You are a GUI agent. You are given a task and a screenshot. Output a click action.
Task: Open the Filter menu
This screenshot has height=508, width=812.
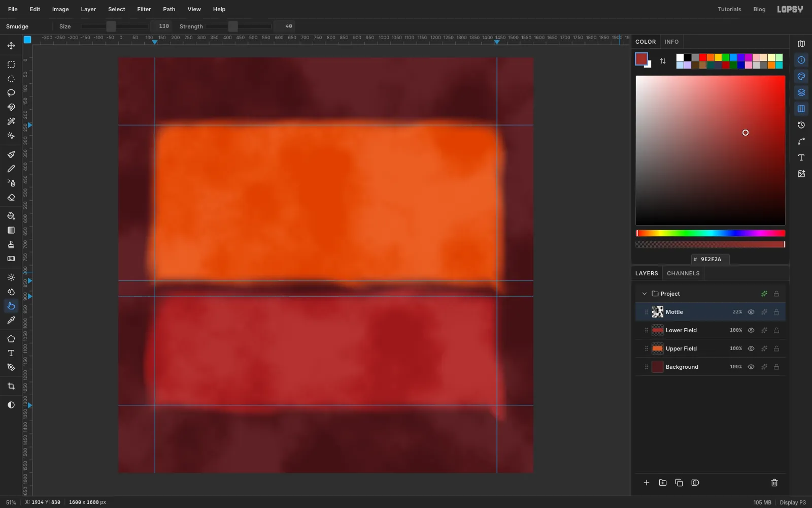[144, 9]
